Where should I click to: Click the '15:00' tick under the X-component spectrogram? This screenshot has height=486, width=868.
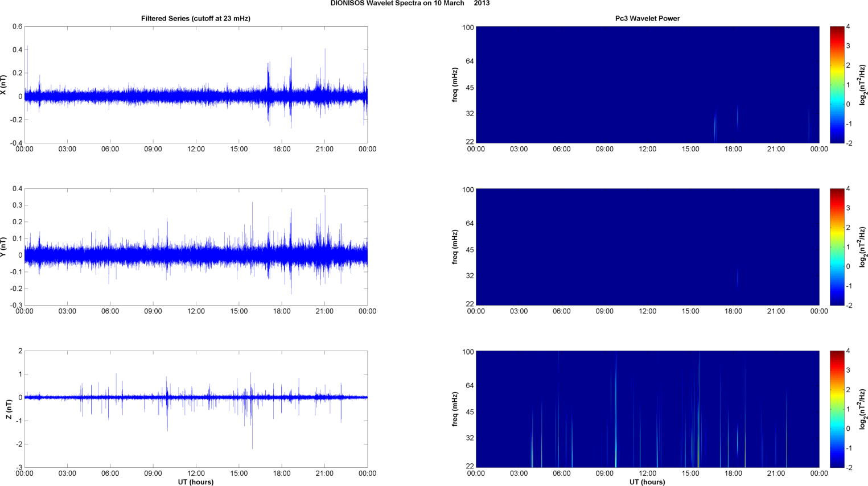coord(690,149)
